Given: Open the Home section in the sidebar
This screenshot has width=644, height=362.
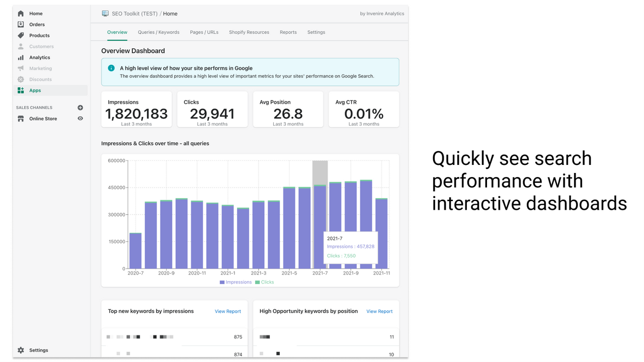Looking at the screenshot, I should (20, 13).
